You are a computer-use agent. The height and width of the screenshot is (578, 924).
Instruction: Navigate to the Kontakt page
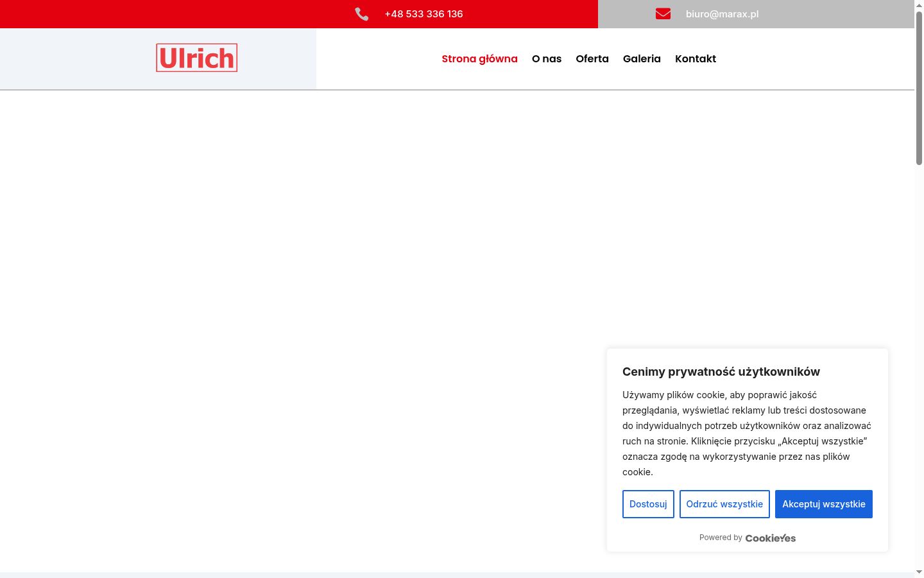coord(696,58)
